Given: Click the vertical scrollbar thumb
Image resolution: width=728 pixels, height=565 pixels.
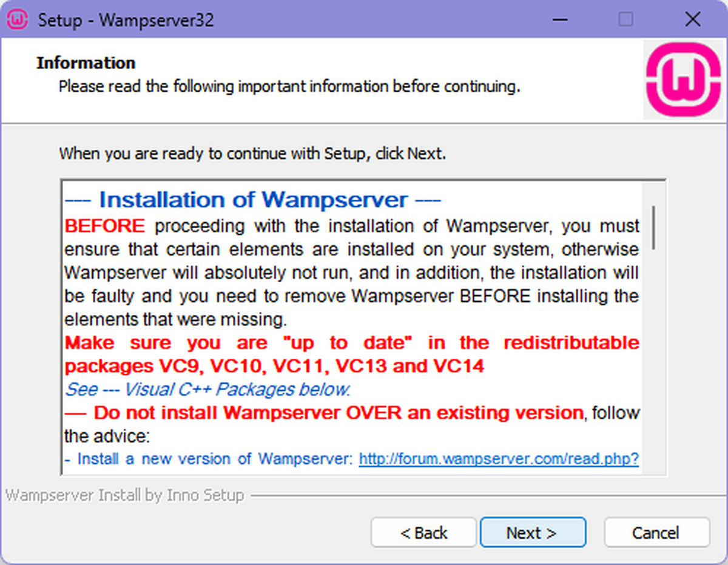Looking at the screenshot, I should [654, 226].
